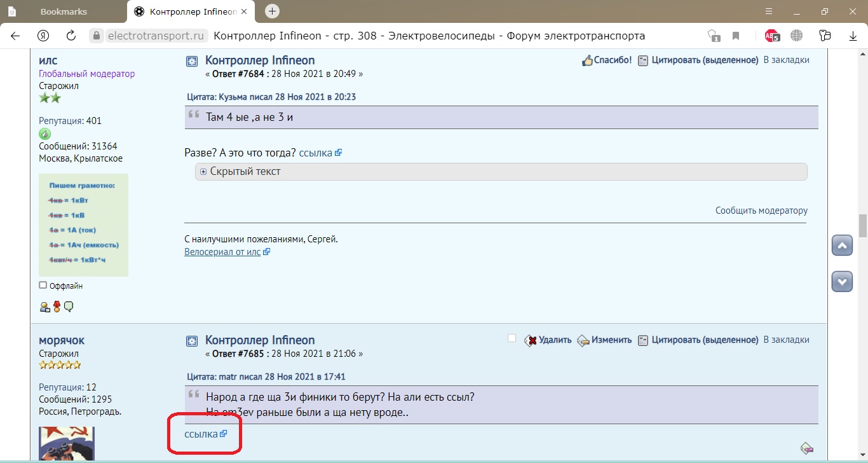Open a new tab with the plus button
The image size is (868, 463).
click(273, 11)
